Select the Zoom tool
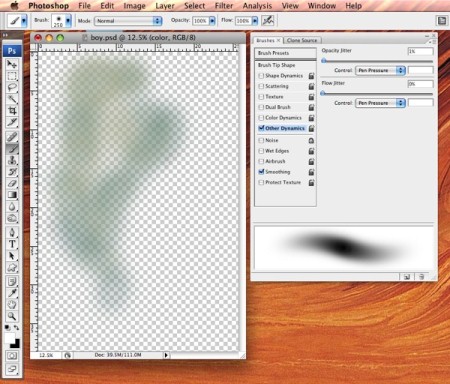This screenshot has height=384, width=450. coord(12,316)
